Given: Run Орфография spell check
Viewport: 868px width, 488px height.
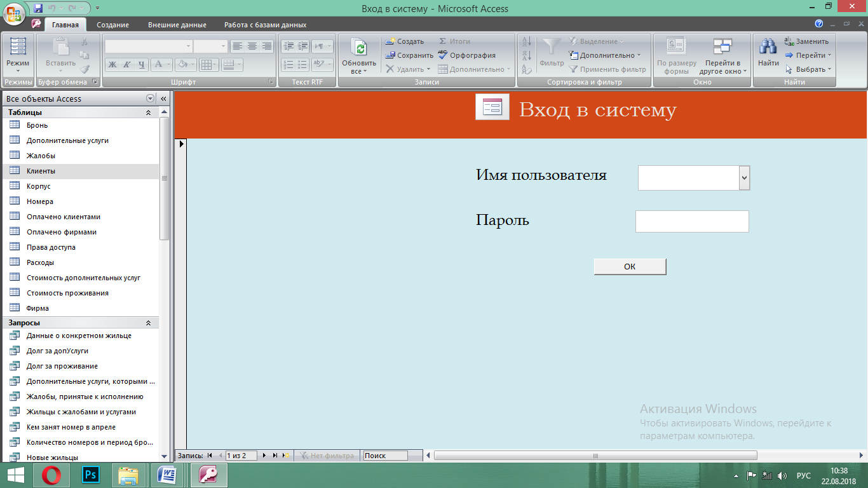Looking at the screenshot, I should [467, 55].
